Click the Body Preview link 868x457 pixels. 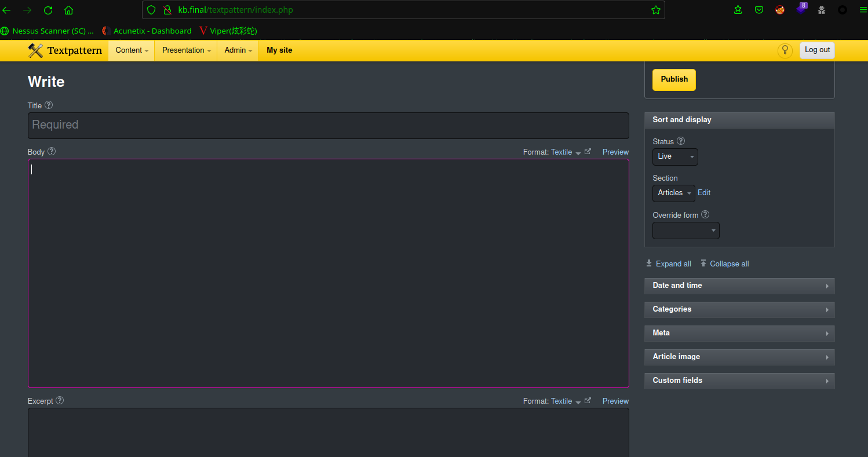point(615,152)
